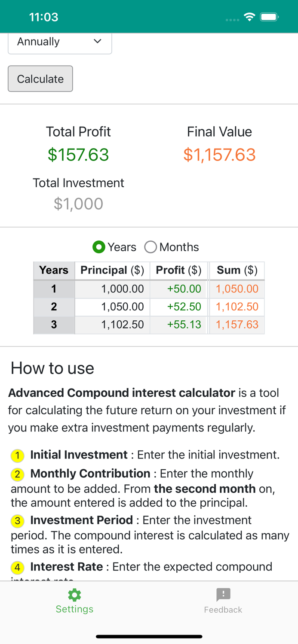Tap the Wi-Fi icon in status bar
The image size is (298, 644).
(x=249, y=16)
